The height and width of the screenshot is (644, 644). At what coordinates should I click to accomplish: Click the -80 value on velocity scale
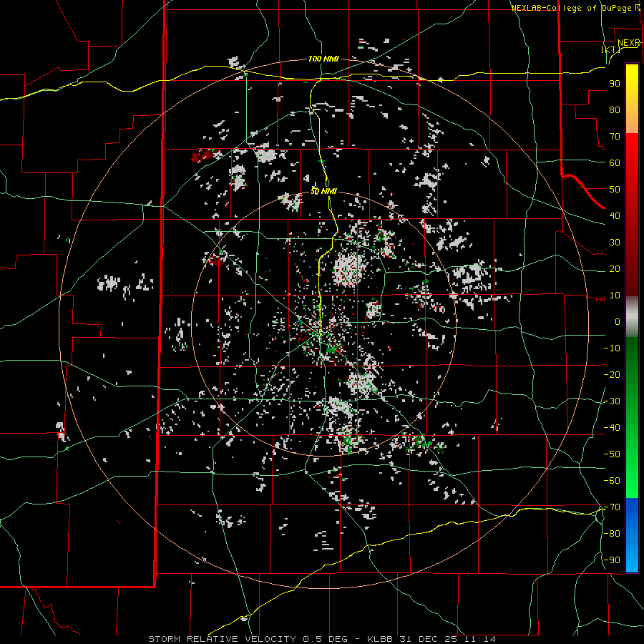tap(612, 534)
